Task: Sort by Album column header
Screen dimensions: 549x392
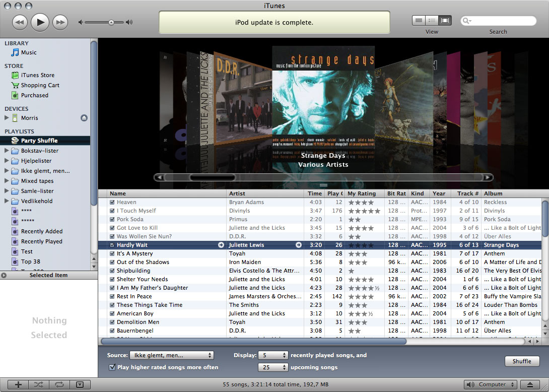Action: (512, 193)
